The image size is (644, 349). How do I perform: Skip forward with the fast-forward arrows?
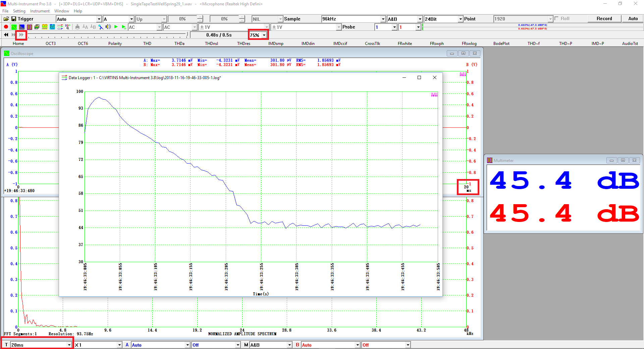[x=21, y=35]
